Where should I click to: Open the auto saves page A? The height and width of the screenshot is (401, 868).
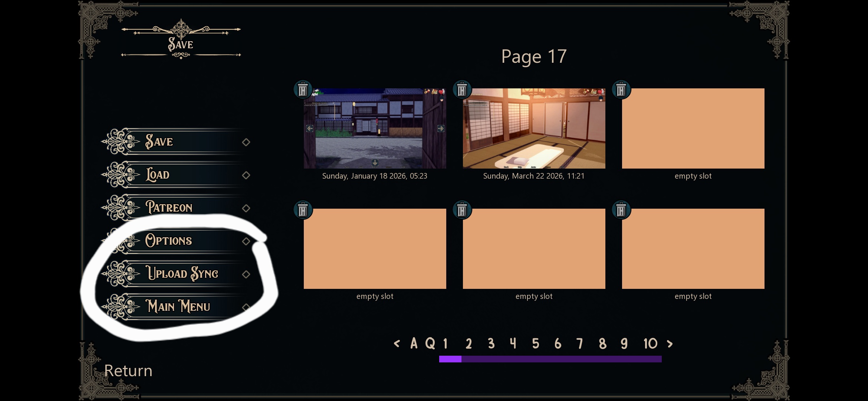point(414,343)
